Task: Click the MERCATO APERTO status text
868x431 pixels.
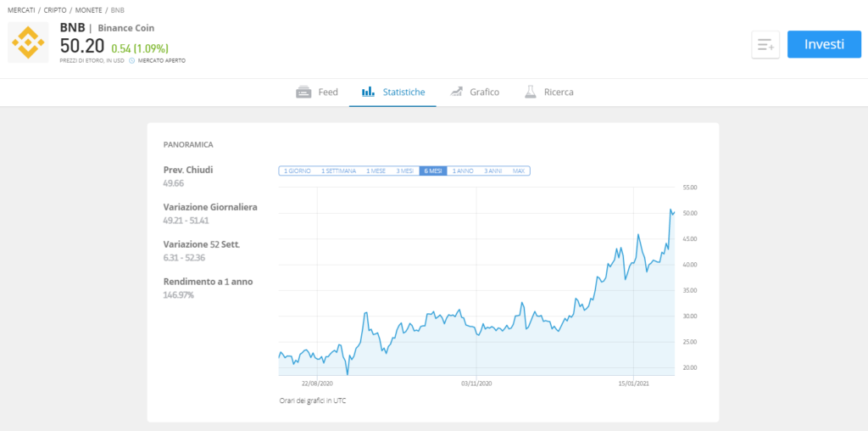Action: 162,60
